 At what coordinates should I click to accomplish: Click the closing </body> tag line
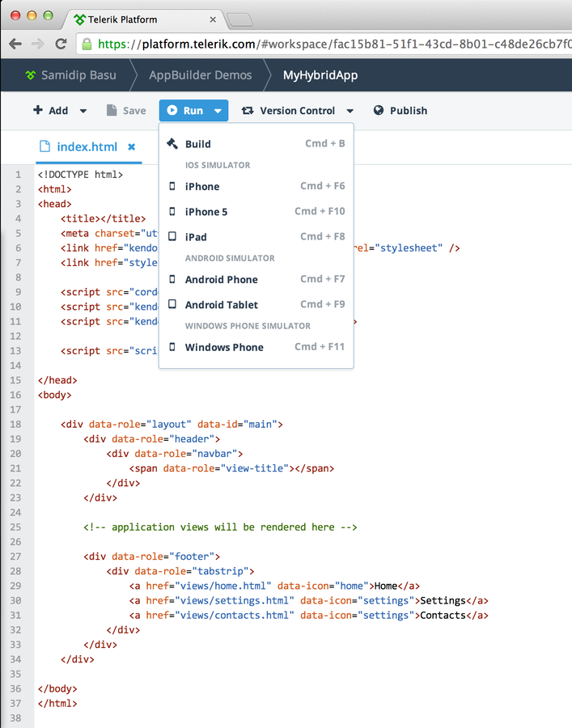[57, 688]
